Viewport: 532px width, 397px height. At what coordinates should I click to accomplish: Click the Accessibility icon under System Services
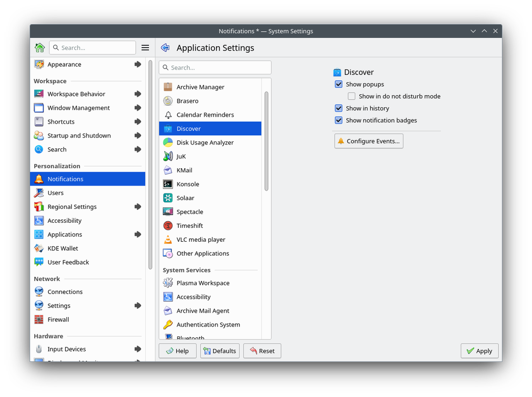tap(168, 297)
